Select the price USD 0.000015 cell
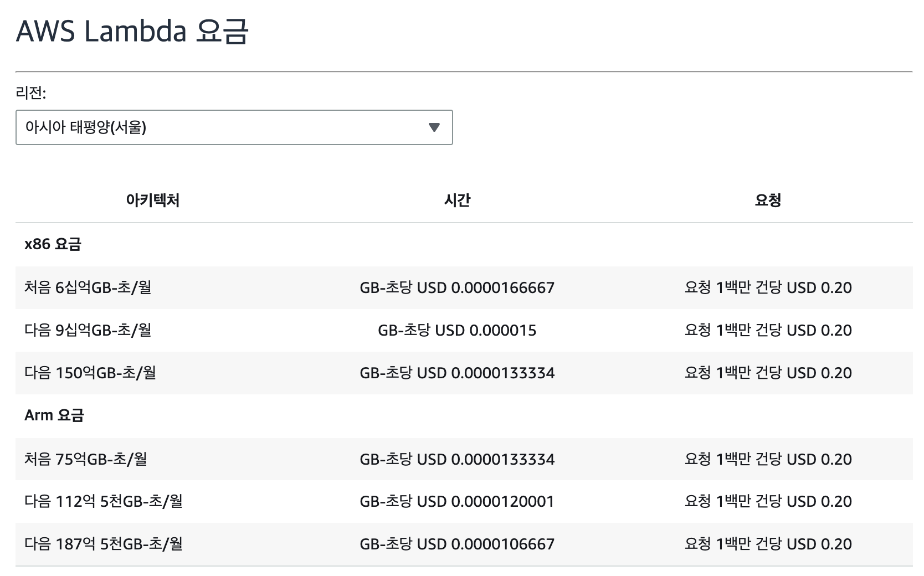Viewport: 924px width, 576px height. 457,330
